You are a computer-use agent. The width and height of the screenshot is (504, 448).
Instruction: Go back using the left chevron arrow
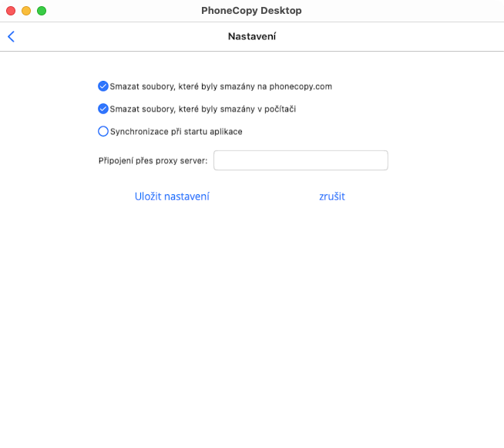pos(11,36)
